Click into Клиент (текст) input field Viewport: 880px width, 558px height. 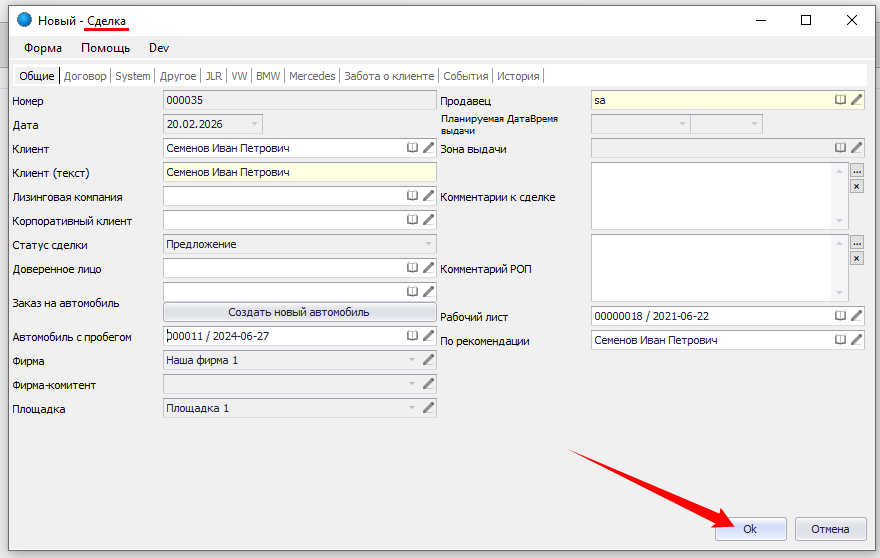click(299, 172)
